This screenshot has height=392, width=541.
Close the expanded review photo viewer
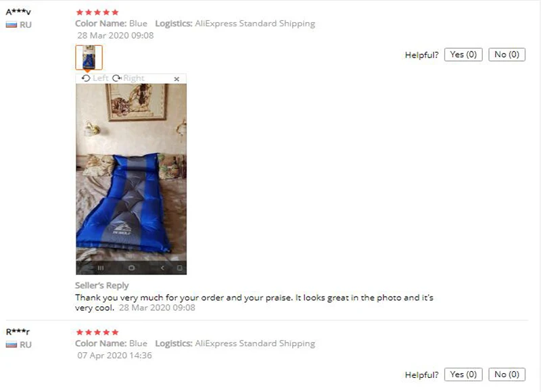177,79
